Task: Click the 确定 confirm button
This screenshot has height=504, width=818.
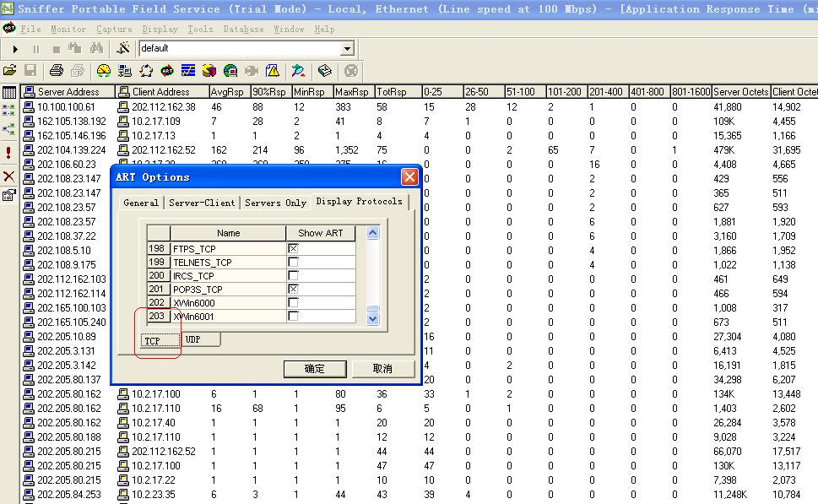Action: pyautogui.click(x=314, y=369)
